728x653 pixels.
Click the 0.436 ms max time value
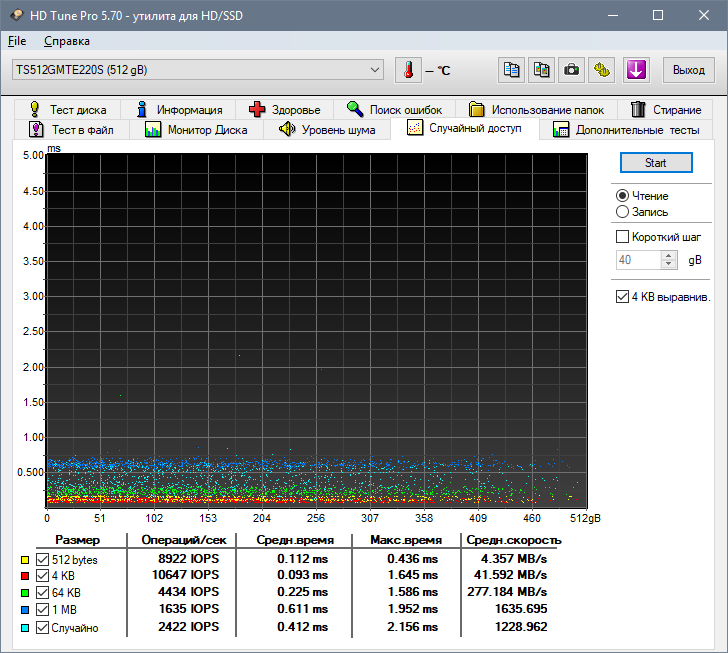(413, 559)
